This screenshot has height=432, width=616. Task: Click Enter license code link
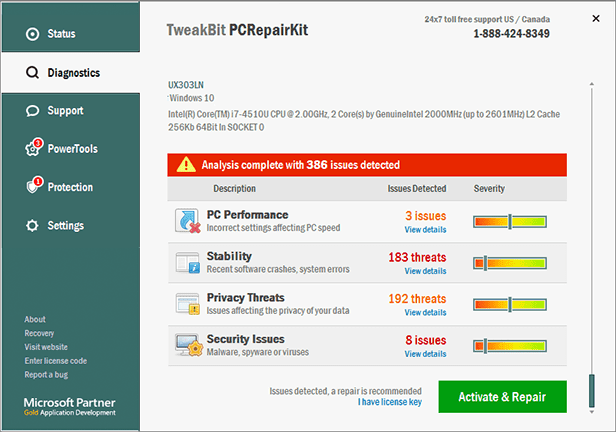pos(56,361)
